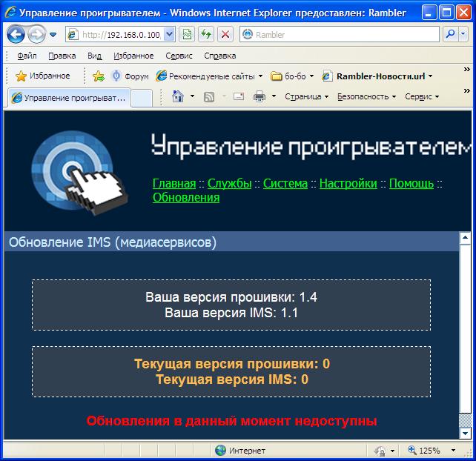Screen dimensions: 476x461
Task: Click the Print icon
Action: (260, 96)
